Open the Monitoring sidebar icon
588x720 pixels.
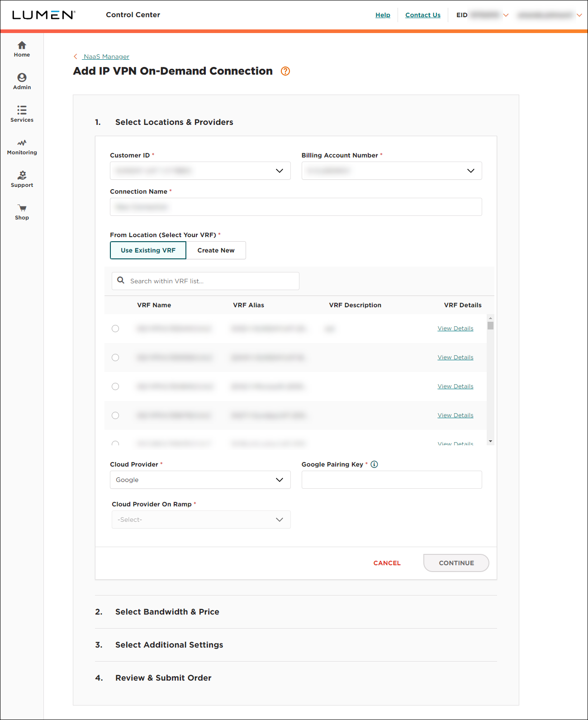pos(22,143)
